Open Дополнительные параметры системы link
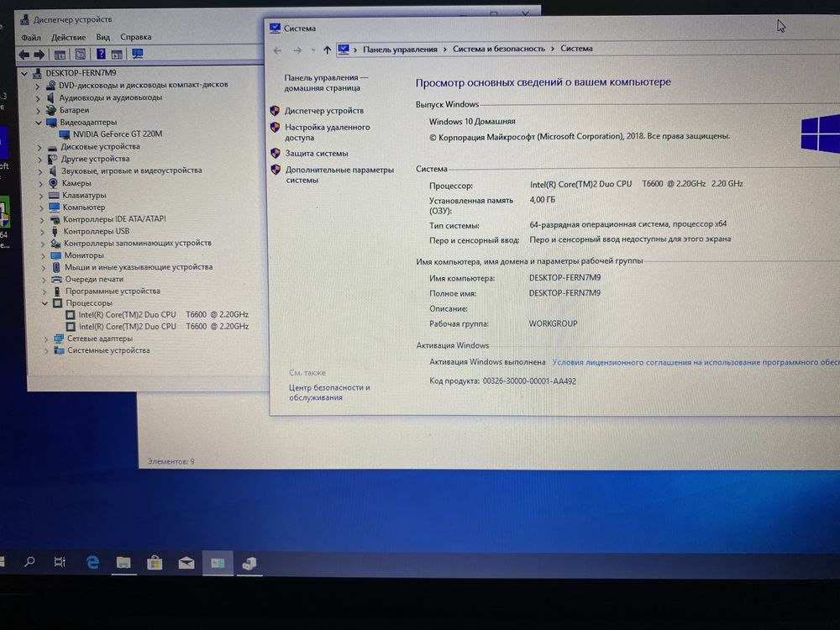 tap(339, 175)
